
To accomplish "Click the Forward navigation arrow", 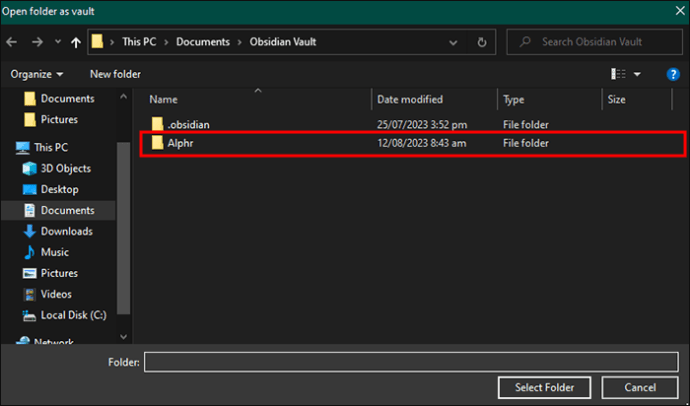I will pyautogui.click(x=37, y=42).
